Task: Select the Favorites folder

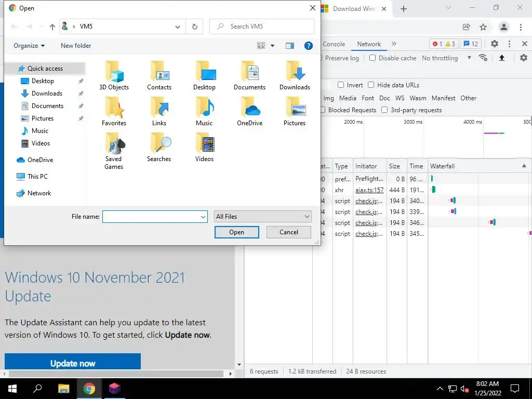Action: [x=114, y=111]
